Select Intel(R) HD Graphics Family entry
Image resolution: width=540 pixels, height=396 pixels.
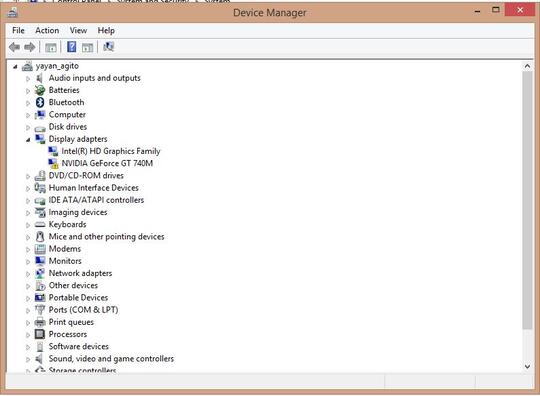(x=111, y=151)
